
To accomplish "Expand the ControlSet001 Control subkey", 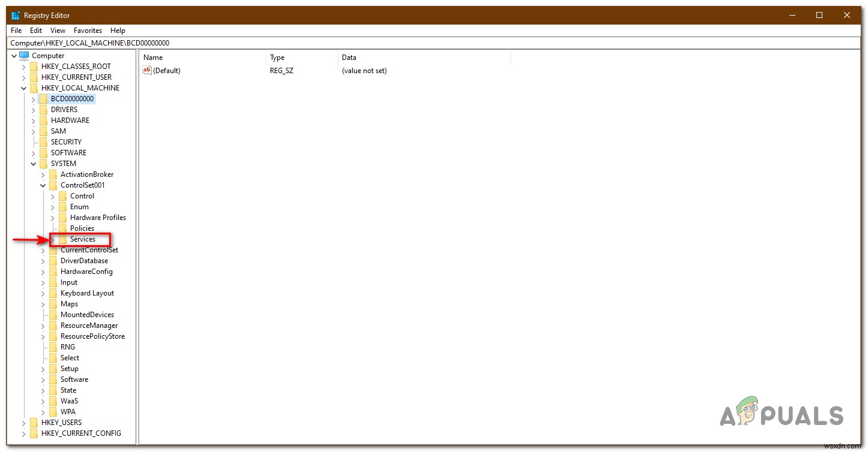I will coord(52,195).
